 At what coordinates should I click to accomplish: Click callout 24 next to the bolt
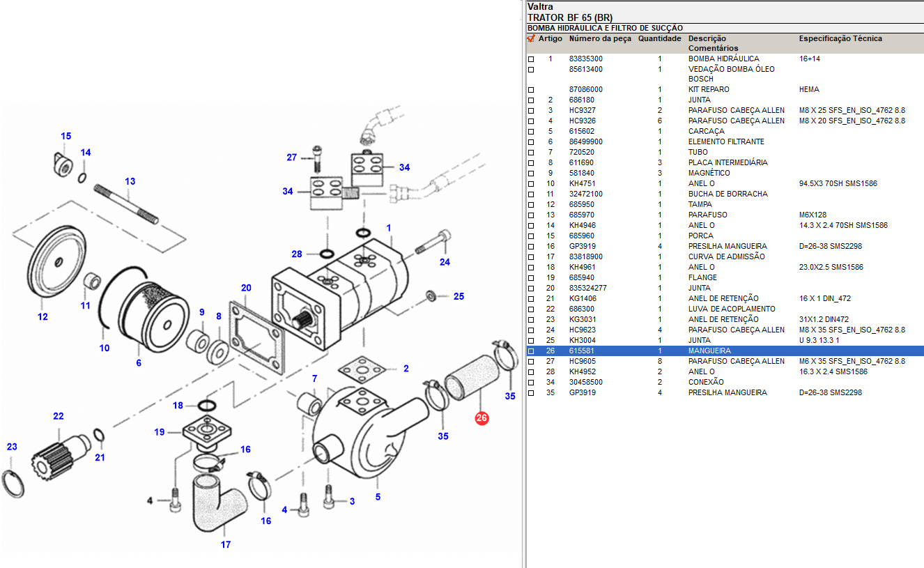coord(445,262)
